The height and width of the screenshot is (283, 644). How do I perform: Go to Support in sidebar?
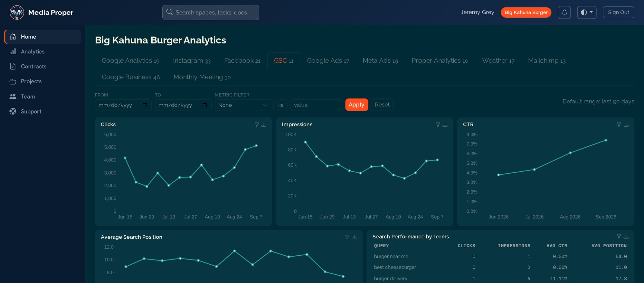click(x=43, y=111)
